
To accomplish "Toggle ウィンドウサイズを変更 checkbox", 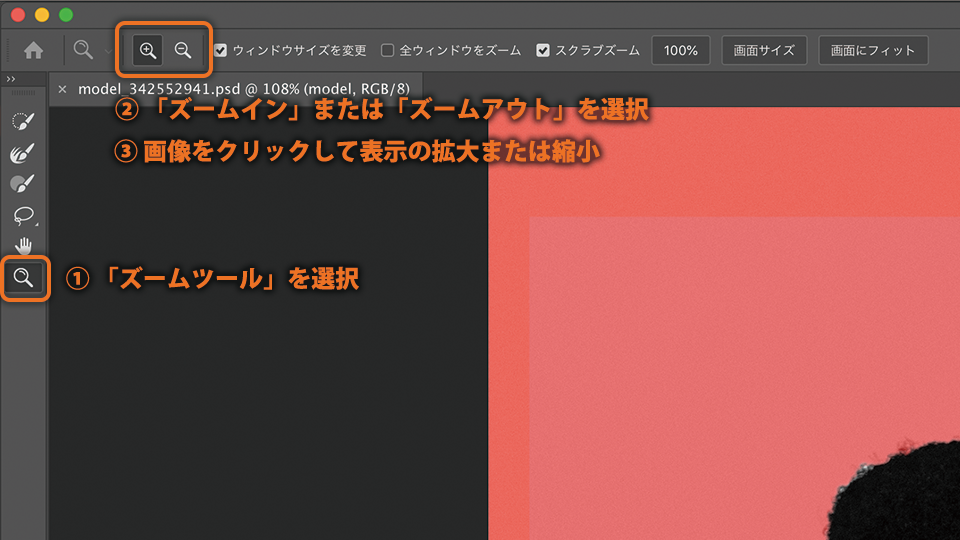I will pos(220,50).
